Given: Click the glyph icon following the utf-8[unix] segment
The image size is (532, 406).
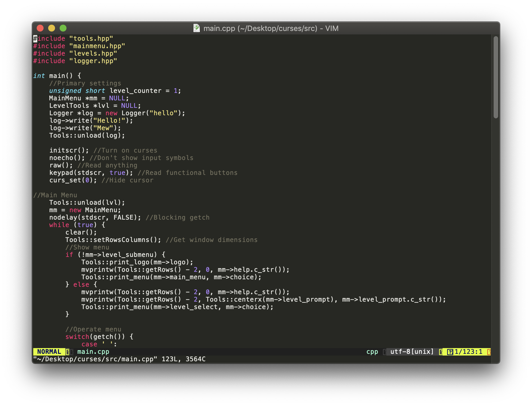Looking at the screenshot, I should pos(441,352).
